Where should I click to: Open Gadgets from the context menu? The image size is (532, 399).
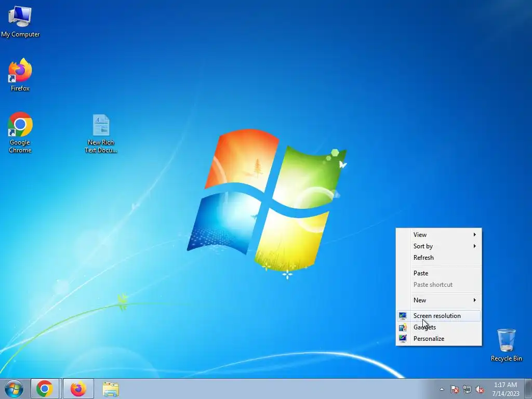coord(438,327)
